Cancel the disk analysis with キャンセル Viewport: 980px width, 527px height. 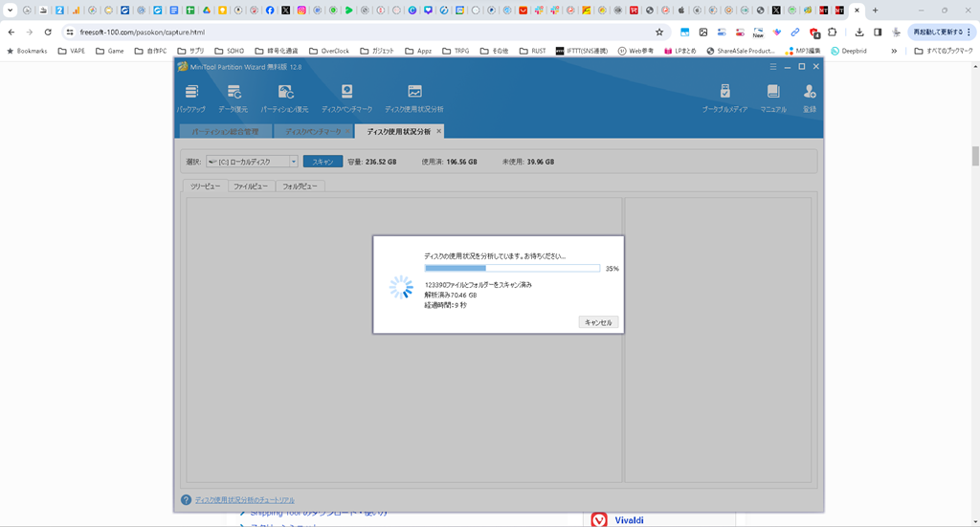point(598,323)
